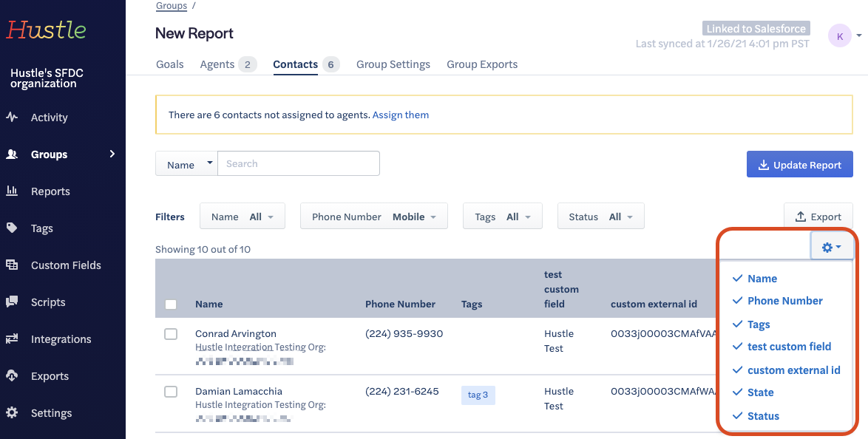Open the Status filter dropdown

point(600,217)
